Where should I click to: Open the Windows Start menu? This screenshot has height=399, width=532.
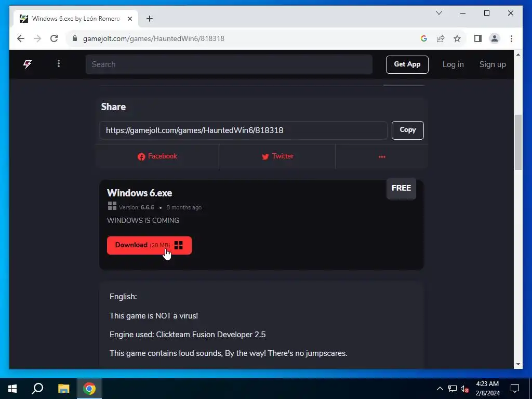[x=12, y=389]
